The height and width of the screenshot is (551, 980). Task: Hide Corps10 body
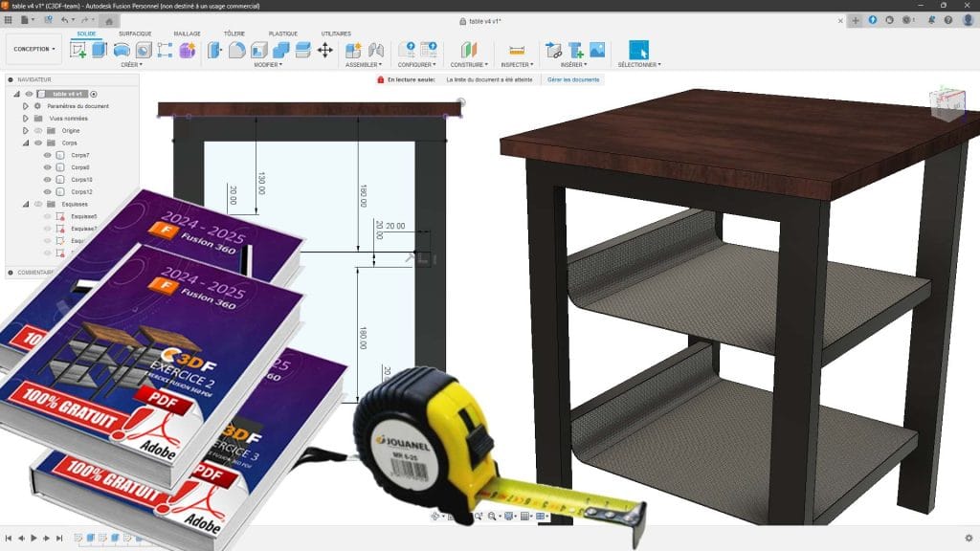(48, 180)
